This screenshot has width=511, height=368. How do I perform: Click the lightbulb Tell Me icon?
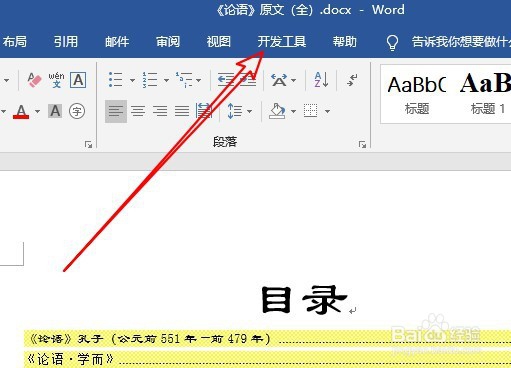point(392,42)
